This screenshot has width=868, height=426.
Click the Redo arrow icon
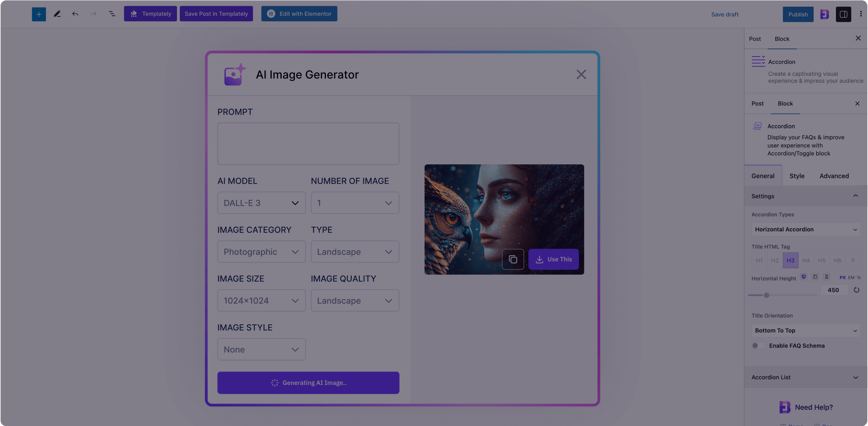point(93,14)
